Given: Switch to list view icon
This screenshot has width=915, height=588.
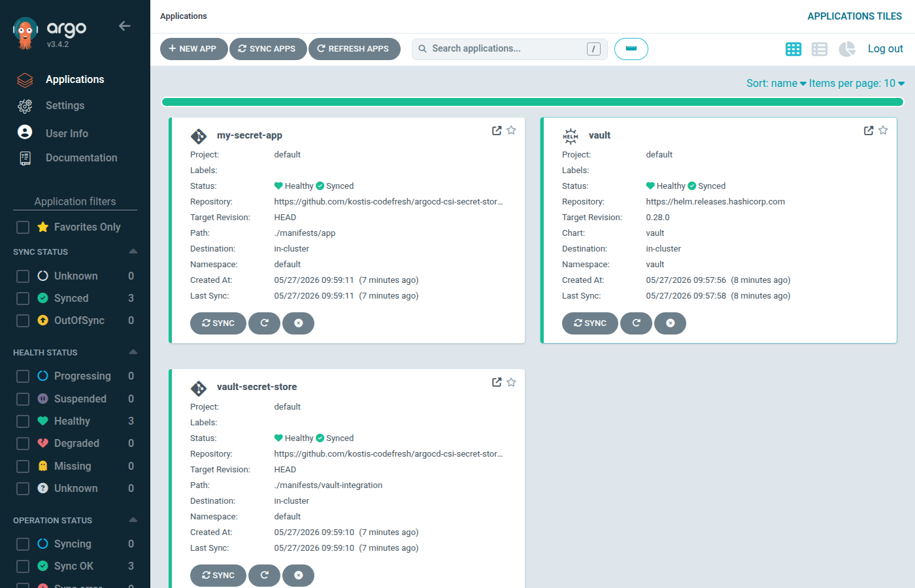Looking at the screenshot, I should [820, 49].
